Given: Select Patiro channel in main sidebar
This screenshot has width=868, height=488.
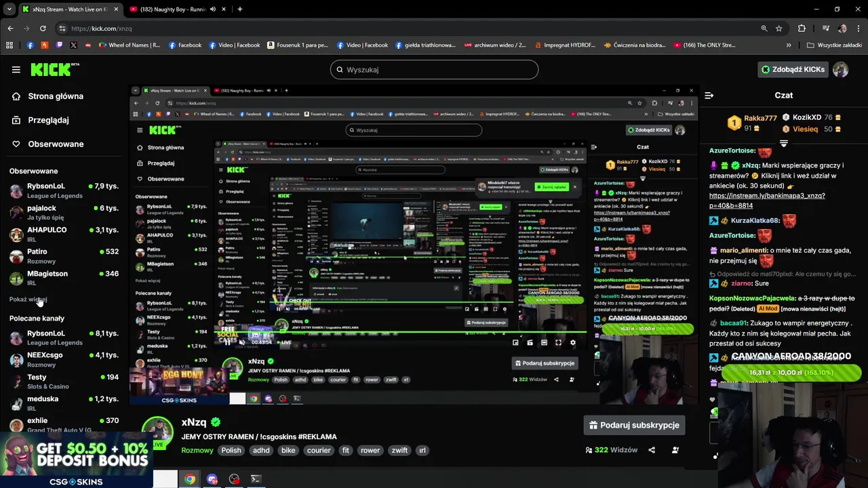Looking at the screenshot, I should [64, 256].
